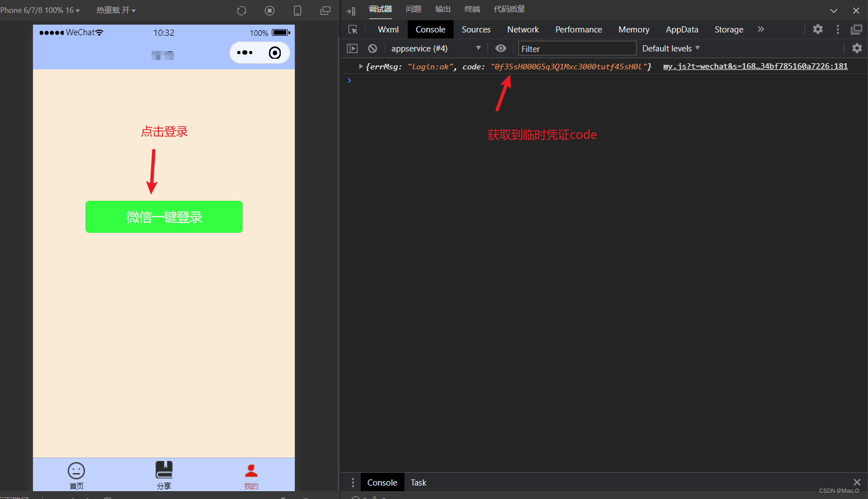Switch to the Wxml tab
The height and width of the screenshot is (499, 868).
pyautogui.click(x=388, y=30)
